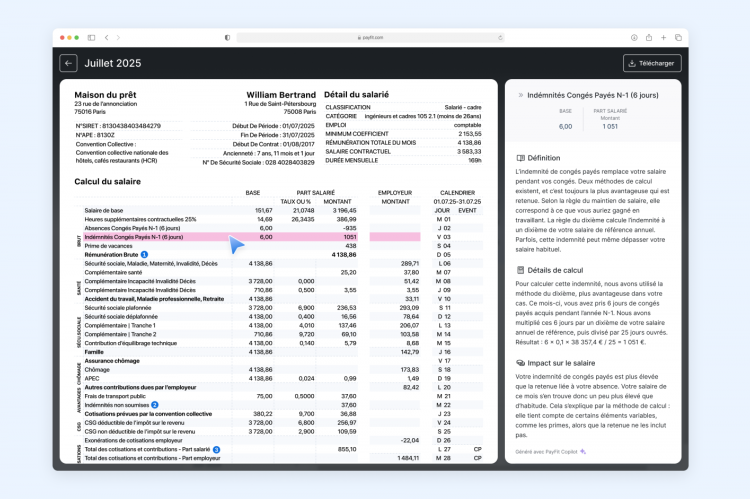Viewport: 750px width, 499px height.
Task: Go back with the browser back chevron
Action: point(107,37)
